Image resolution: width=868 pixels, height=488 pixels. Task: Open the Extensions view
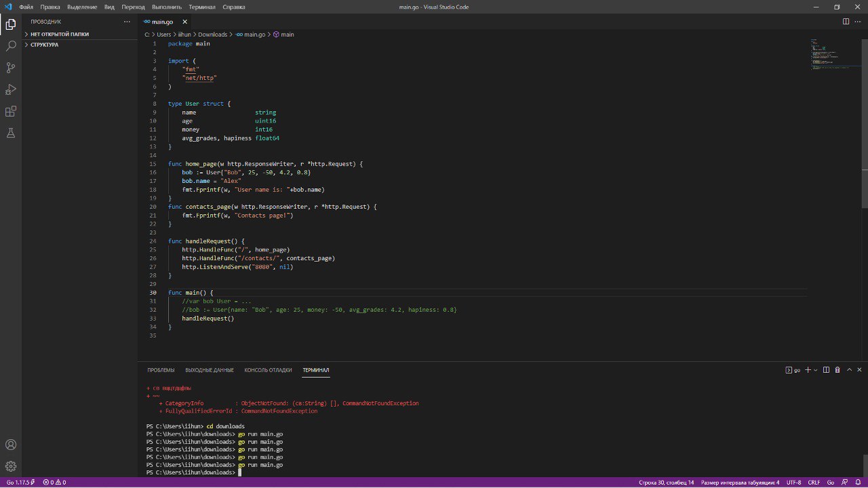pos(11,111)
